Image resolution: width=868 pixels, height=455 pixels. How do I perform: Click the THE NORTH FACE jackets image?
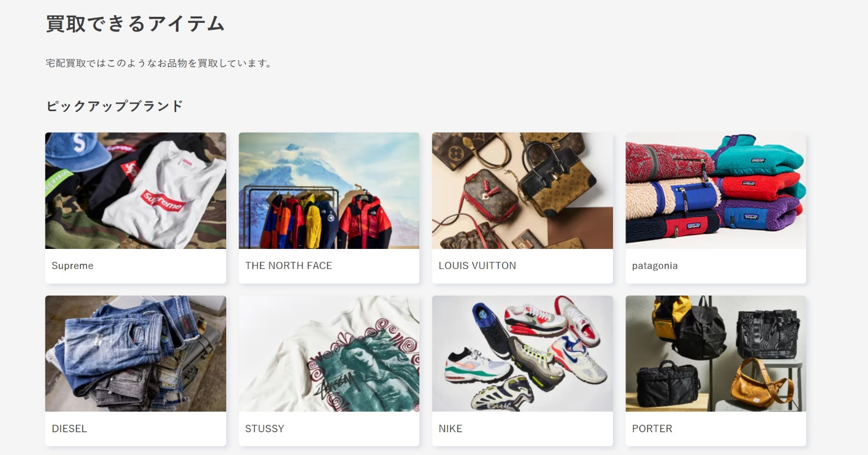click(x=329, y=191)
